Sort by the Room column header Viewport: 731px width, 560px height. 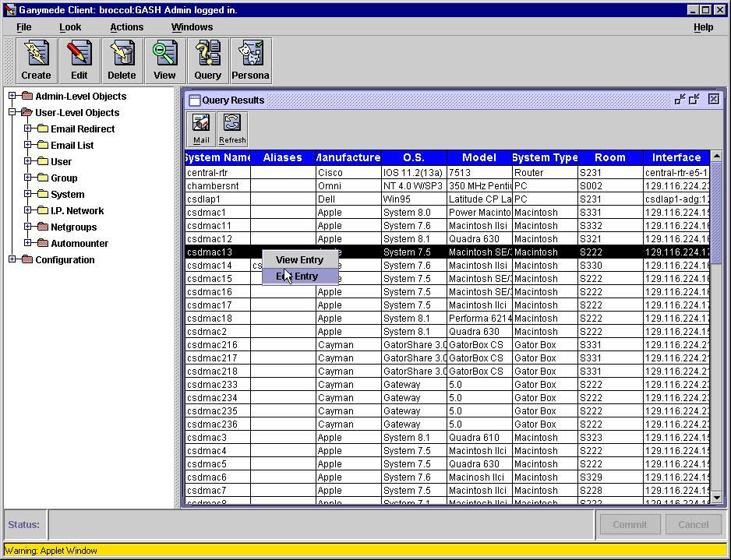(609, 157)
